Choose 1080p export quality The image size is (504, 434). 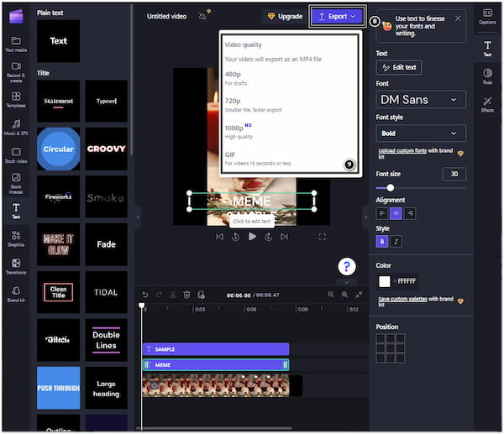[x=290, y=132]
